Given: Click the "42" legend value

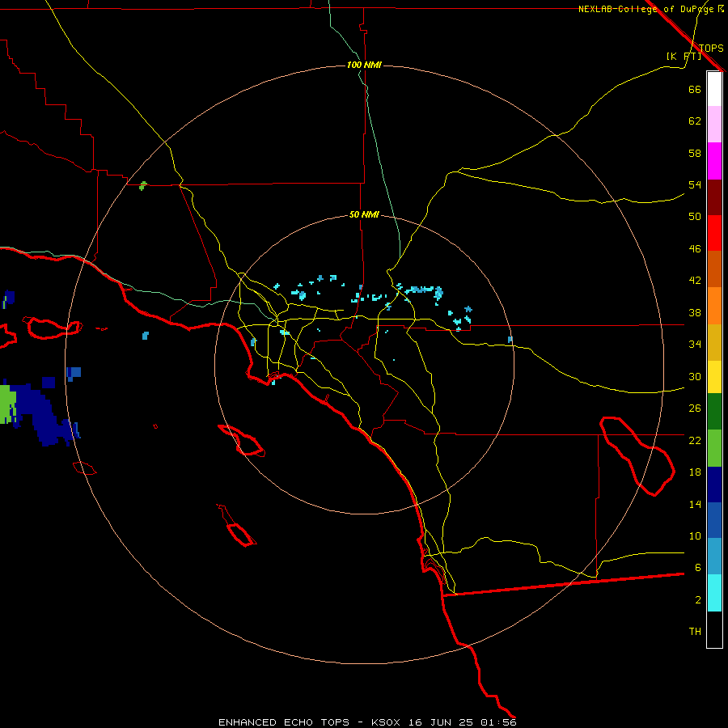Looking at the screenshot, I should (x=695, y=281).
